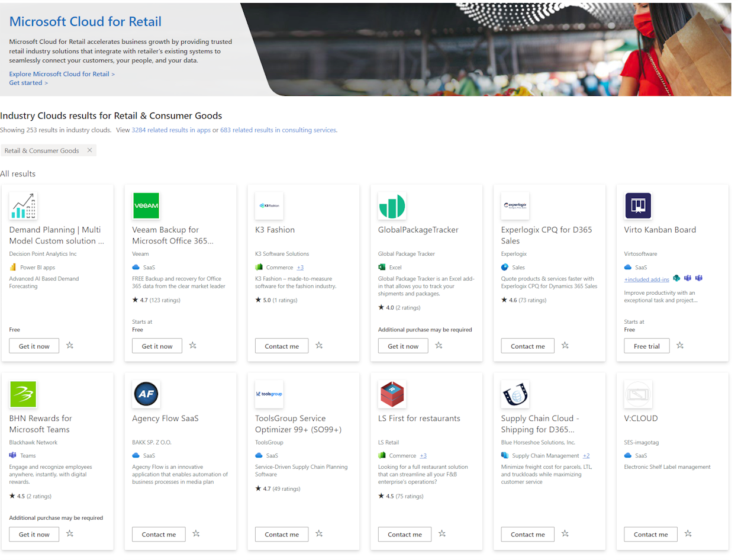738x560 pixels.
Task: Toggle the favorite star on V:CLOUD
Action: (688, 534)
